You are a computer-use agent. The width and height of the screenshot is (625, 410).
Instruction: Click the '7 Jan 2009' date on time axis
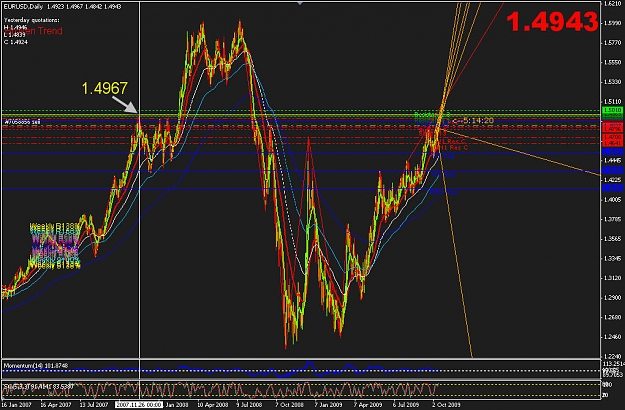328,405
